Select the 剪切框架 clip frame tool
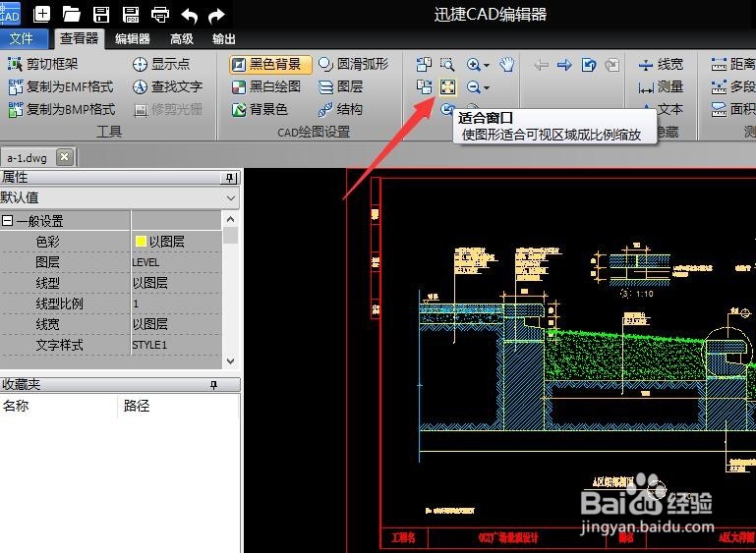756x553 pixels. [x=43, y=64]
